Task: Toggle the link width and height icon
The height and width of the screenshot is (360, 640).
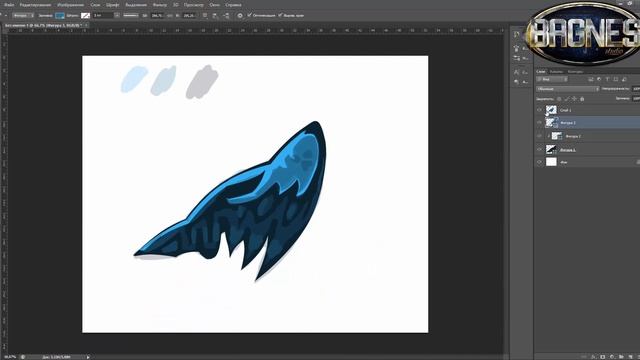Action: click(x=171, y=16)
